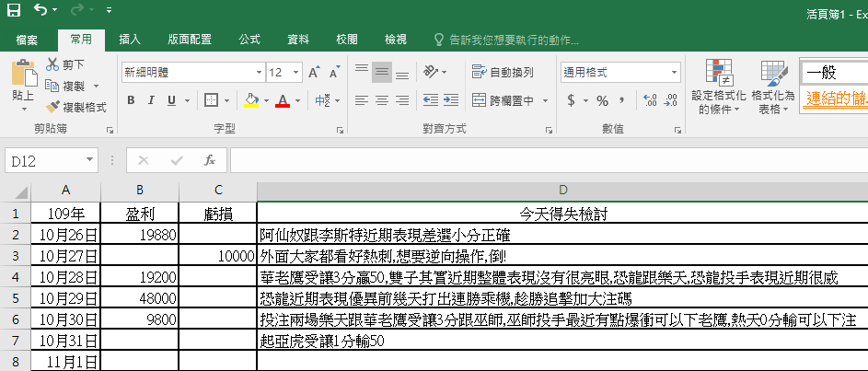Toggle Bold formatting
This screenshot has height=371, width=868.
131,100
